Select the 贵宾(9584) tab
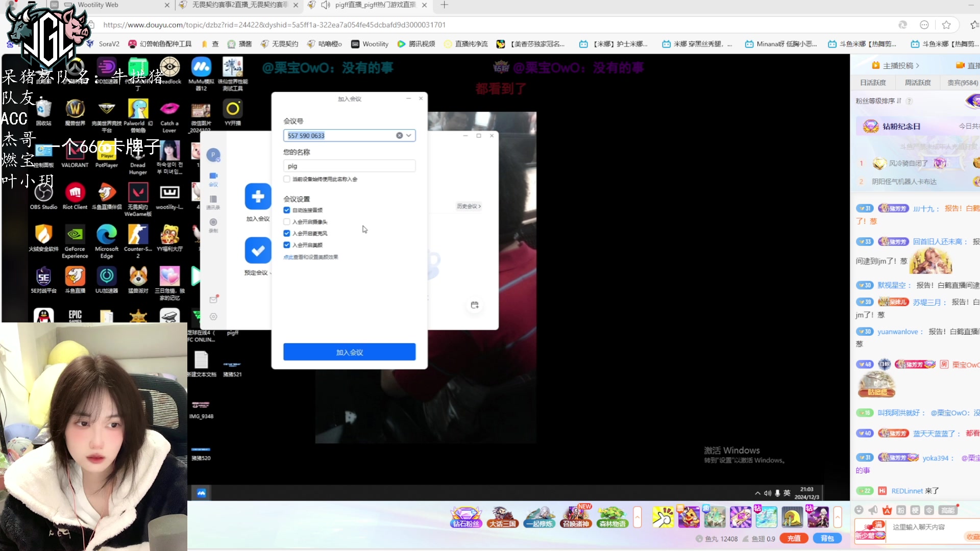 coord(963,83)
